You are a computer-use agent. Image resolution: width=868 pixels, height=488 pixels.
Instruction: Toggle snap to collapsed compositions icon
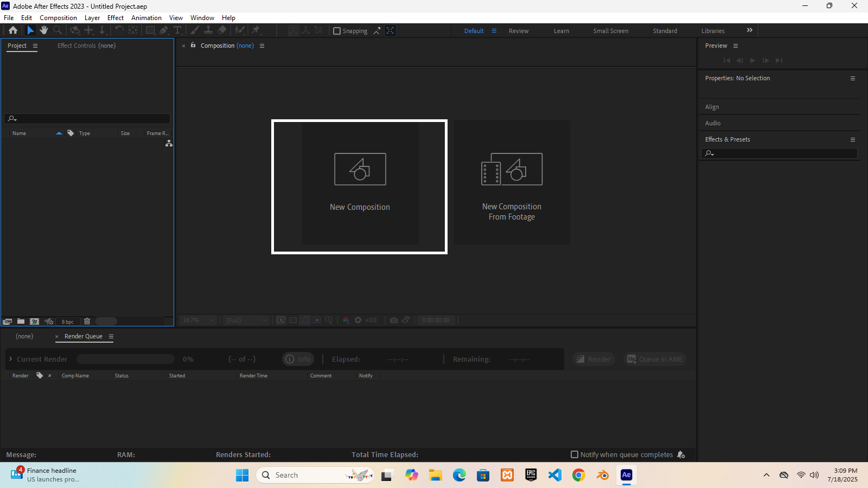(x=377, y=31)
